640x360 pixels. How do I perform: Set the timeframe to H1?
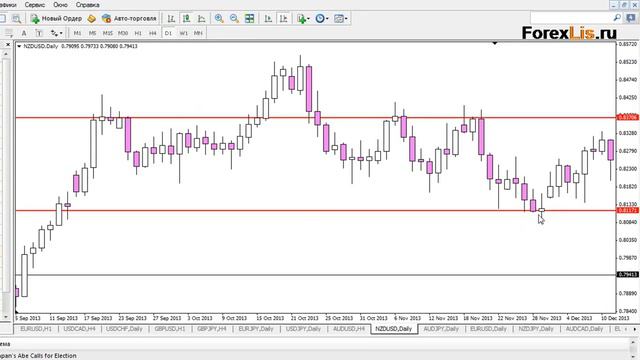tap(138, 33)
